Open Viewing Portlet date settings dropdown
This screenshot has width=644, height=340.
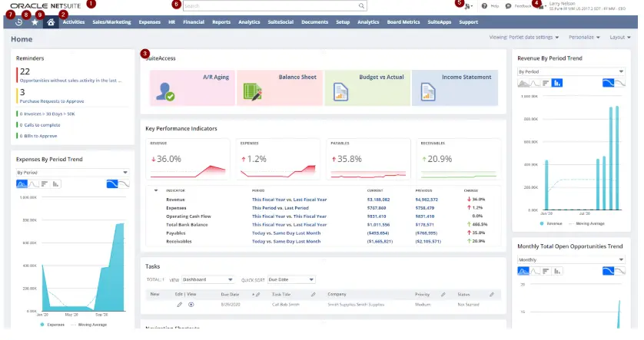(x=524, y=38)
